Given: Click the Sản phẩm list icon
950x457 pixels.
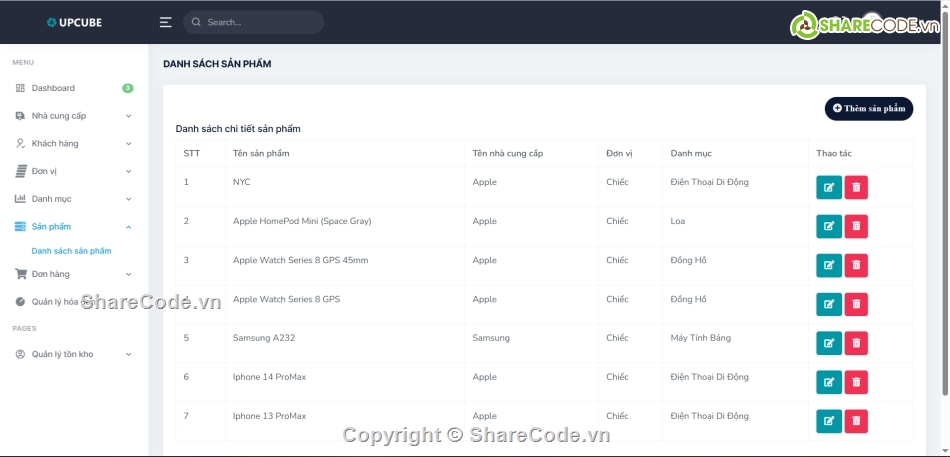Looking at the screenshot, I should tap(21, 227).
